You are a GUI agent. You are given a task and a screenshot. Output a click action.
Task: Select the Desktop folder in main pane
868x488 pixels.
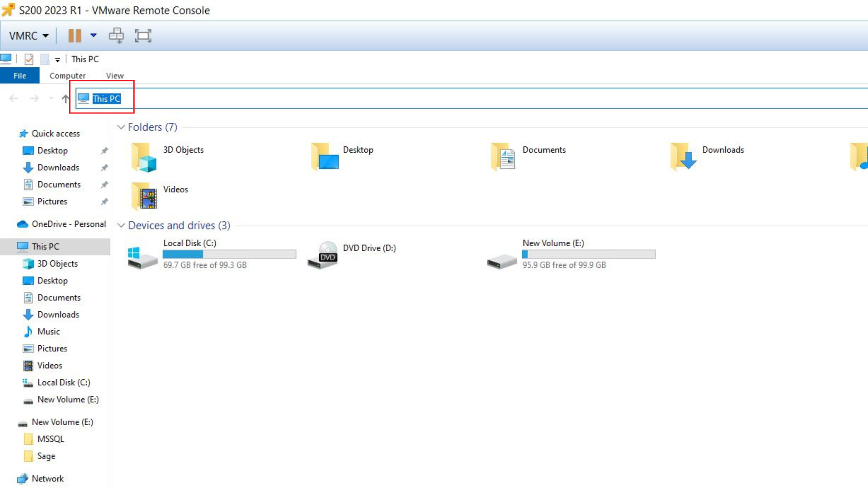point(342,156)
